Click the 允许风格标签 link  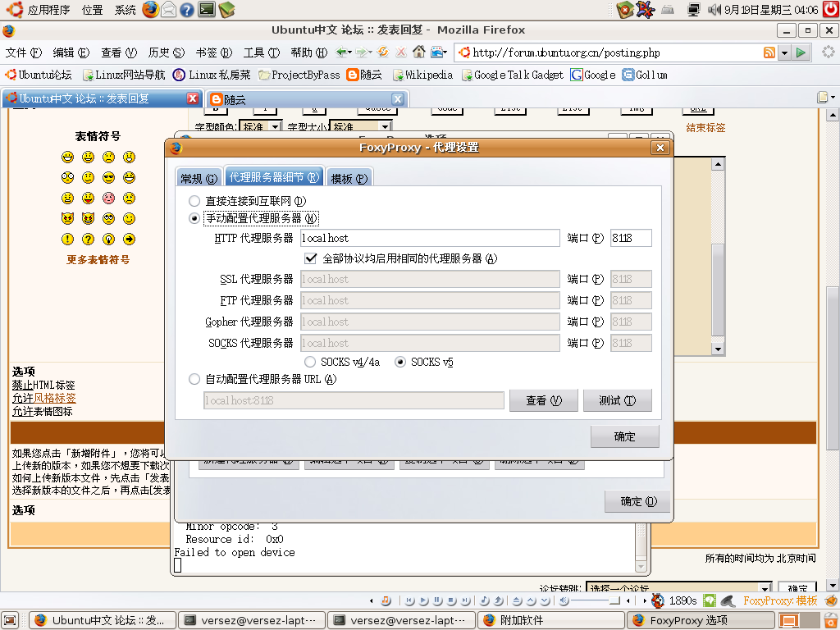pos(44,398)
